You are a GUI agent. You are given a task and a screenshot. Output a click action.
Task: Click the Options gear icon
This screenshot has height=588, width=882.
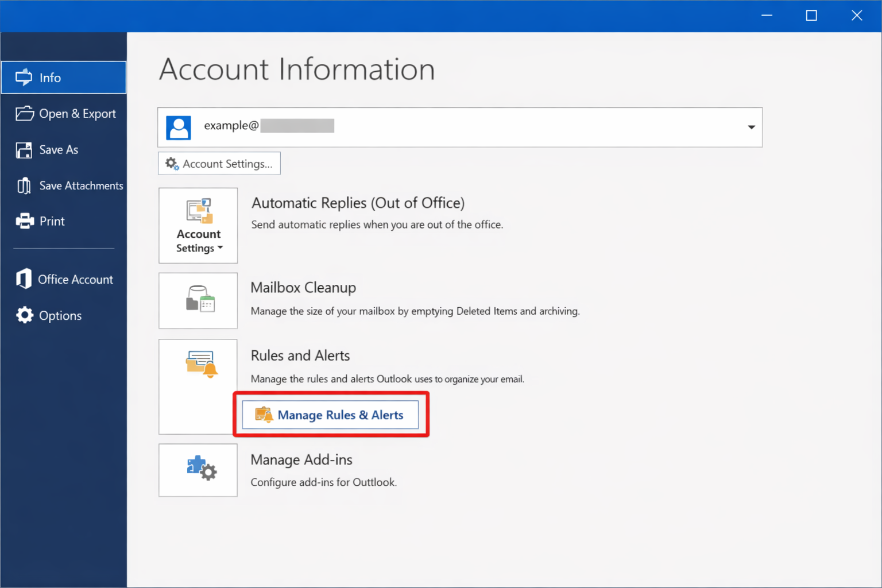point(24,315)
